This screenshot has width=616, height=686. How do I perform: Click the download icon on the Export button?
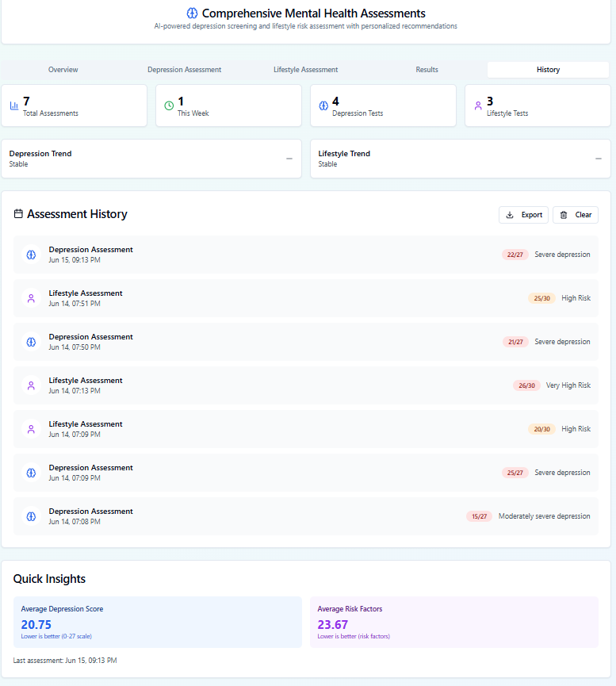(510, 214)
